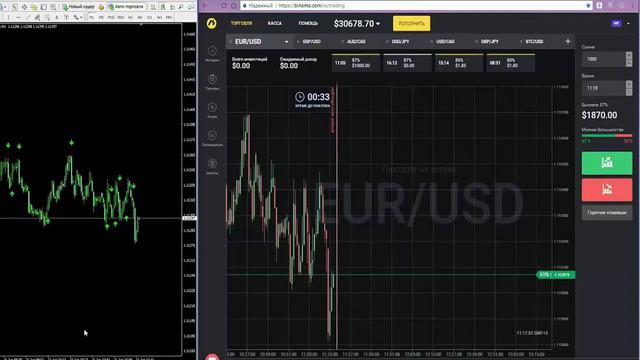Click the bar chart type icon in MetaTrader
640x360 pixels.
coord(153,7)
